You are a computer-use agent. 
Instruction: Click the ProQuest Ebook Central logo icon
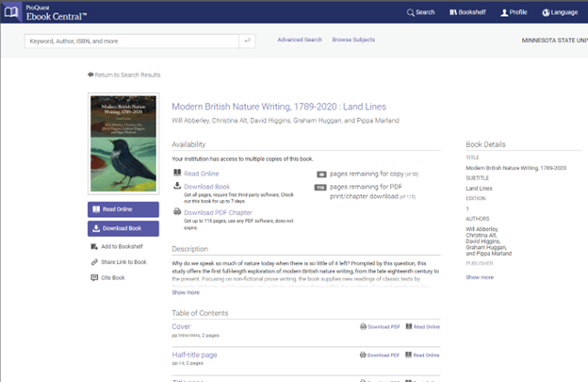coord(11,12)
